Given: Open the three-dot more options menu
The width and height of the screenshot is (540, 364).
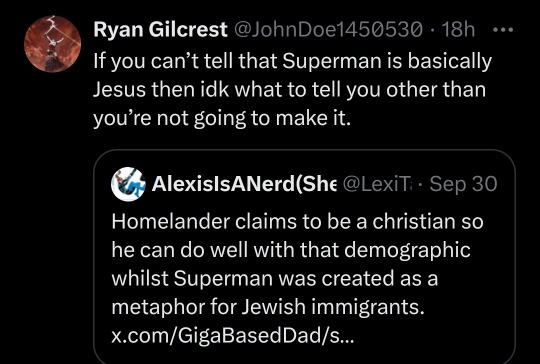Looking at the screenshot, I should 503,30.
